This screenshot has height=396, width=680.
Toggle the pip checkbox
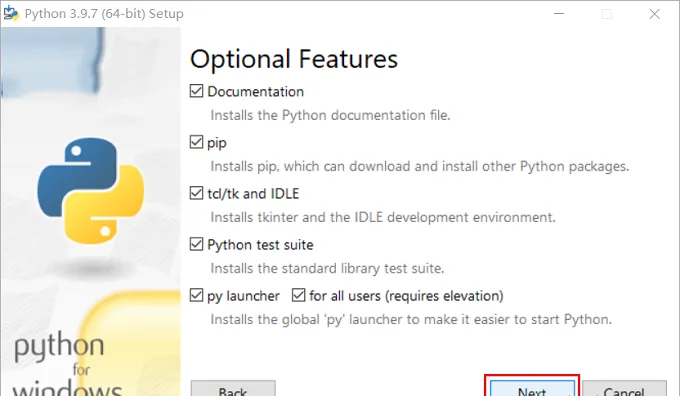196,142
